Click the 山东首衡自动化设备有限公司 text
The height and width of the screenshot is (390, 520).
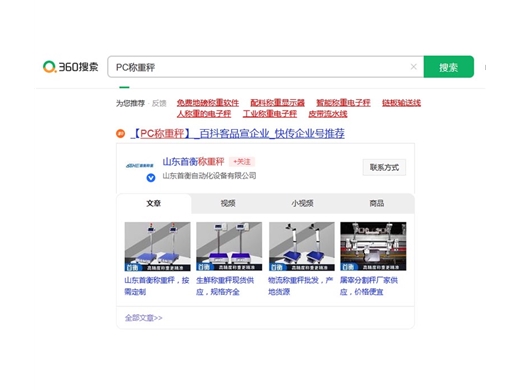tap(209, 176)
